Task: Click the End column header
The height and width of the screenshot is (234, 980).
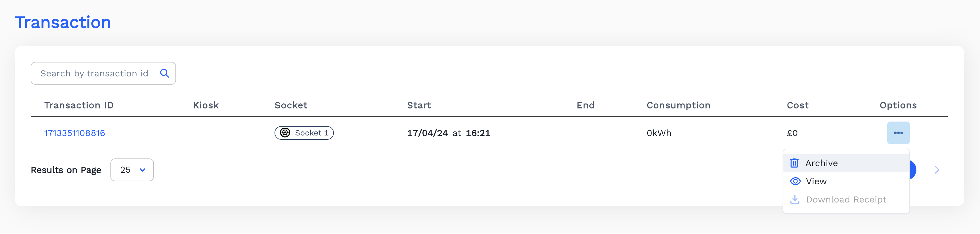Action: pos(585,105)
